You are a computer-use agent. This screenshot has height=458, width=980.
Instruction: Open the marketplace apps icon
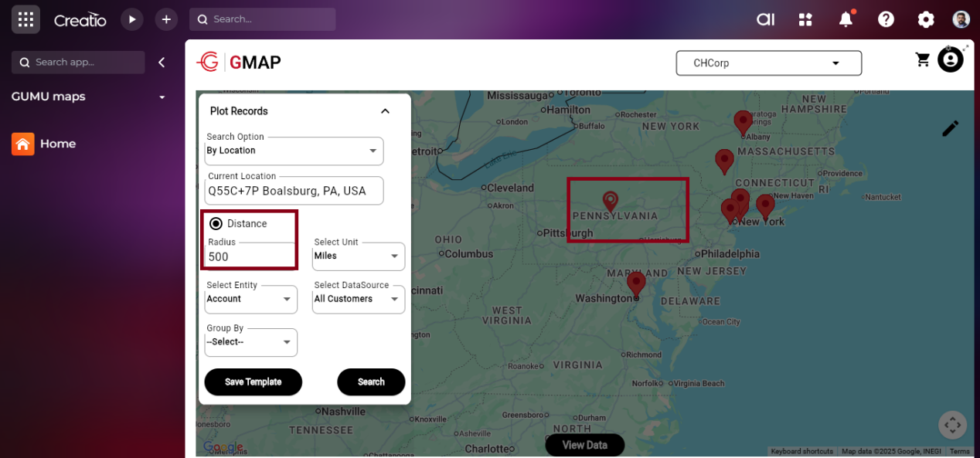(806, 19)
